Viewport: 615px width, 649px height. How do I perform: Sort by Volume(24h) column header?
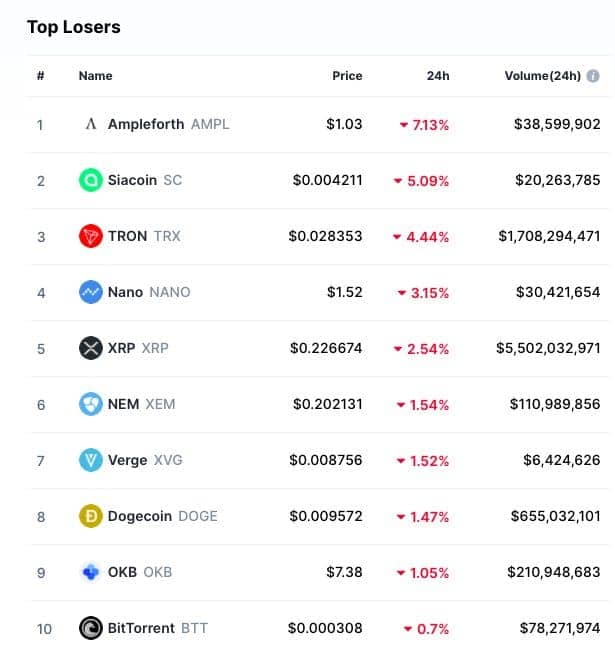tap(542, 76)
